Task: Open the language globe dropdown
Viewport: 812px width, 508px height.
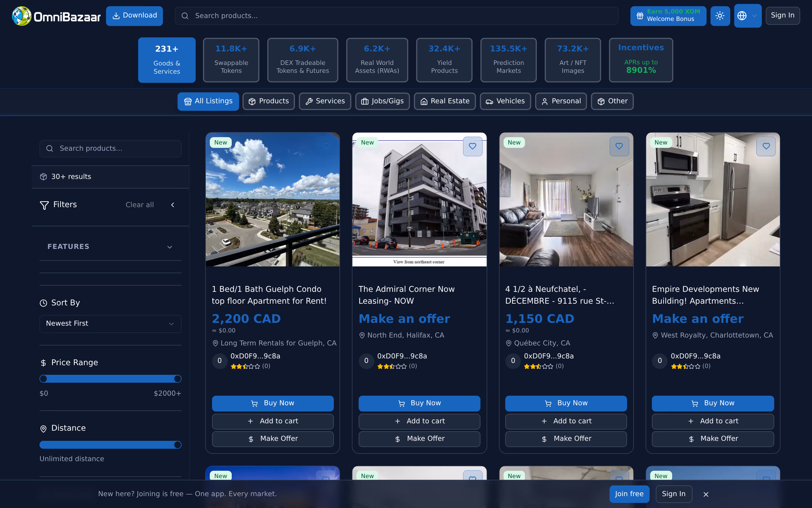Action: pos(748,16)
